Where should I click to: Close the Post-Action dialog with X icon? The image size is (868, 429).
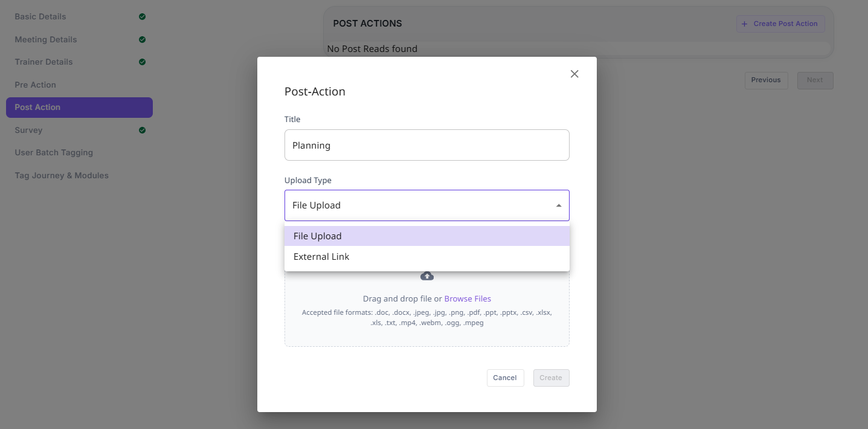[574, 74]
